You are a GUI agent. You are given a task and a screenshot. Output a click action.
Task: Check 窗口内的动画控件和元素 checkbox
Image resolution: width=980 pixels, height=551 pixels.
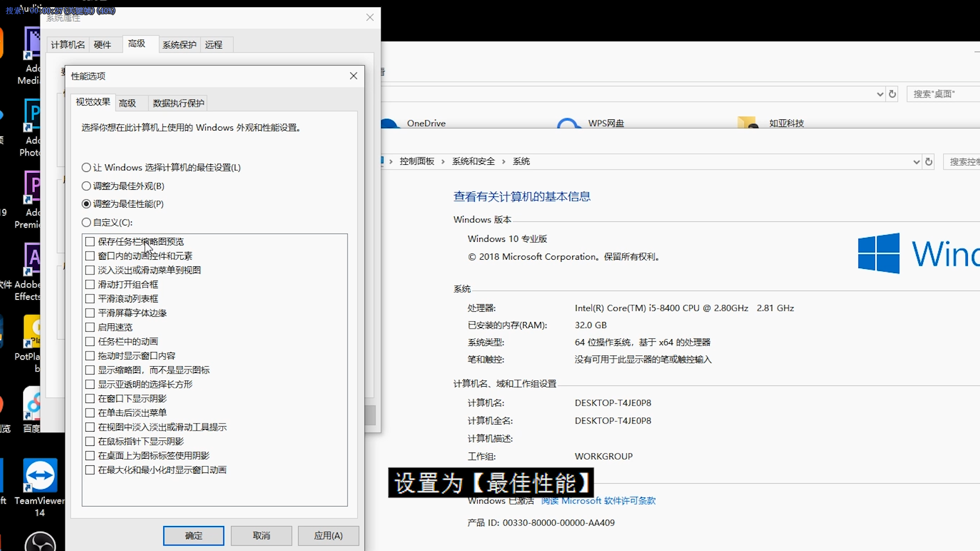[x=90, y=256]
